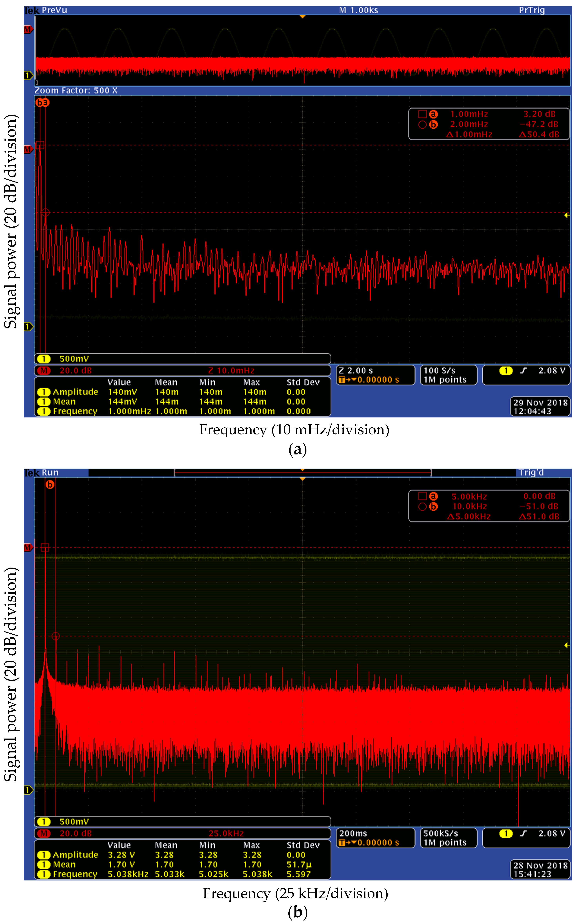The height and width of the screenshot is (924, 576).
Task: Click the 500kS/s sample rate readout
Action: [441, 833]
